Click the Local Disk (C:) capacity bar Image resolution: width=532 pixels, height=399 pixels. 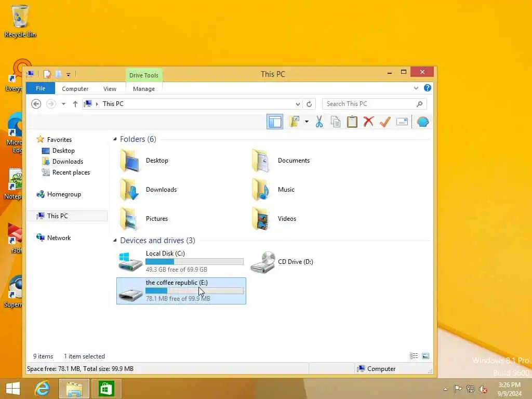(x=194, y=262)
